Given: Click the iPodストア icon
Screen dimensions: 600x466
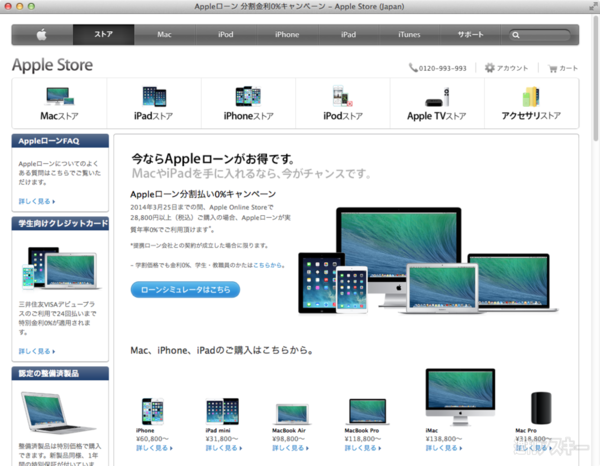Looking at the screenshot, I should click(x=342, y=96).
